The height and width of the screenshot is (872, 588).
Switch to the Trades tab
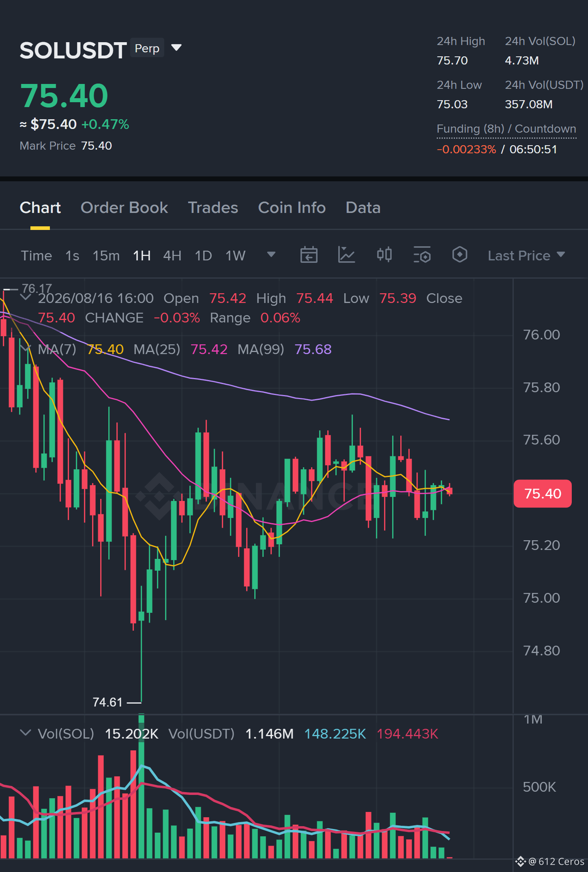(213, 208)
